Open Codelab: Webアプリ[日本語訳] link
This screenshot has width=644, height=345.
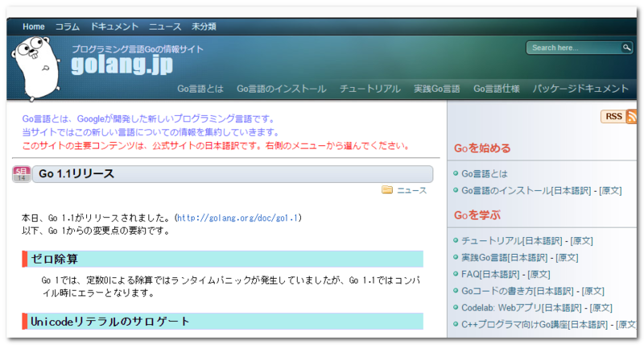(522, 308)
